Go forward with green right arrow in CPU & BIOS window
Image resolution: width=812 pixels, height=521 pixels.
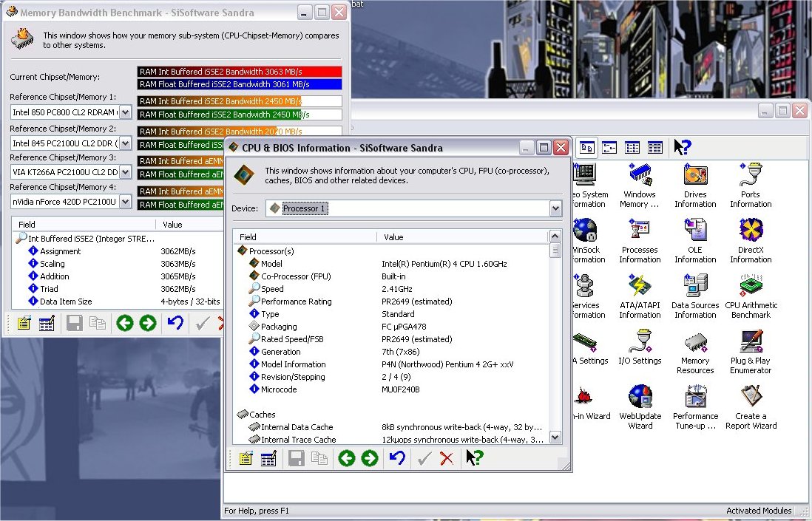[369, 458]
